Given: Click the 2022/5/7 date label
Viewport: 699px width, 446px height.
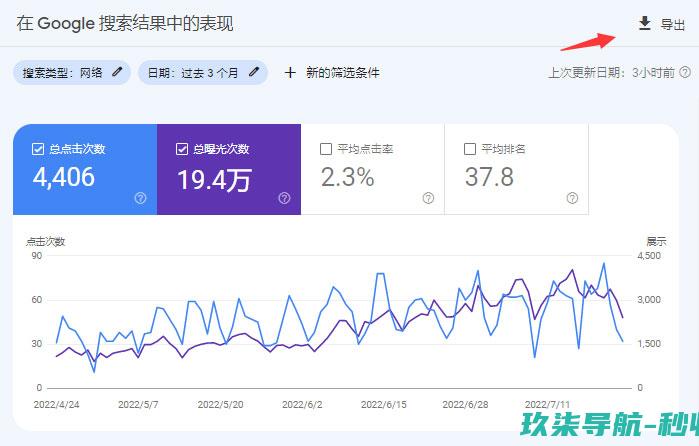Looking at the screenshot, I should tap(138, 405).
